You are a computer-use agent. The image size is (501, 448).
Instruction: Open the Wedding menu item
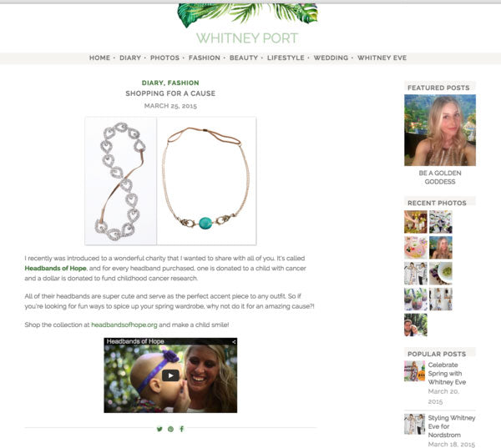point(331,58)
